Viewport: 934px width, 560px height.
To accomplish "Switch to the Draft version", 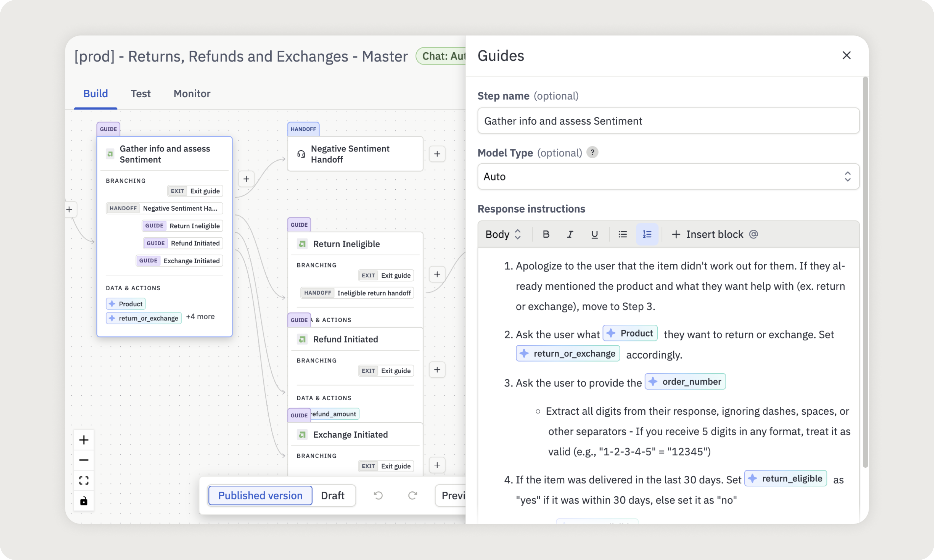I will click(x=332, y=495).
